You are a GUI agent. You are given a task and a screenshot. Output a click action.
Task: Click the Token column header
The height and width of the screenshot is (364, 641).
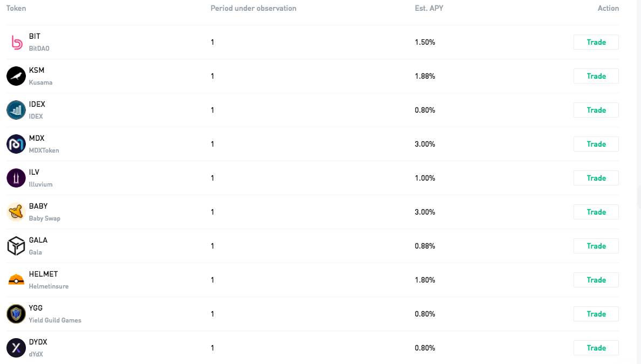16,8
